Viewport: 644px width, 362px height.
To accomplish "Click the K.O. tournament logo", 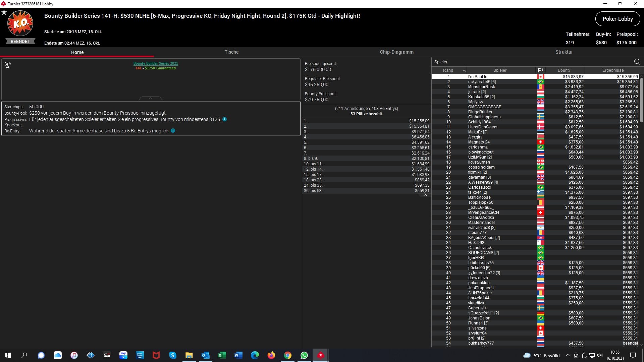I will pos(20,23).
